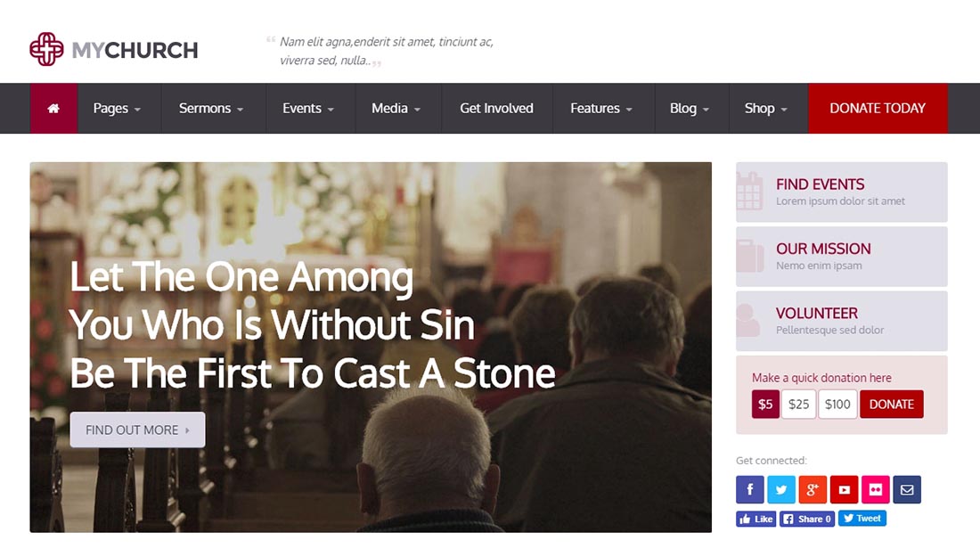Open the Facebook social icon
Screen dimensions: 980x548
[x=750, y=489]
